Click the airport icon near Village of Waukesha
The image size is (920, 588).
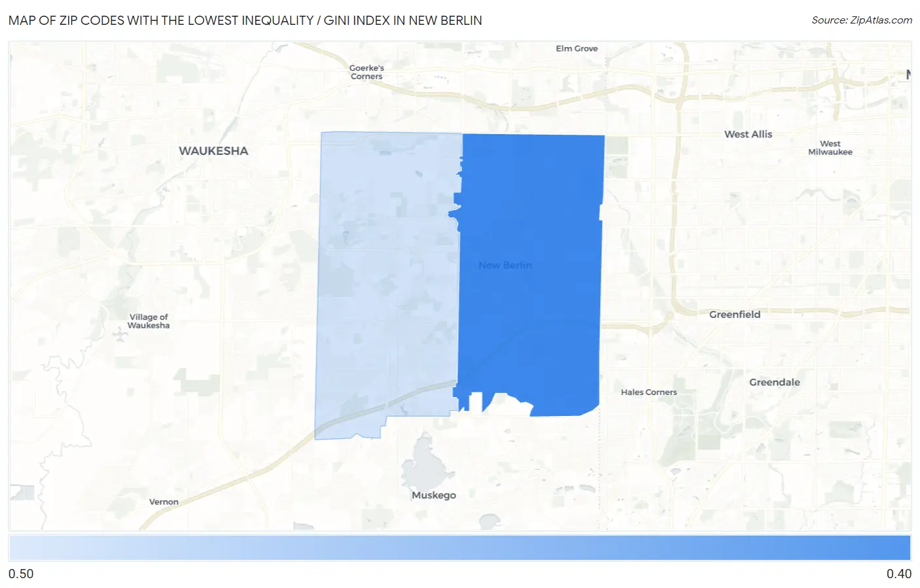click(x=120, y=336)
